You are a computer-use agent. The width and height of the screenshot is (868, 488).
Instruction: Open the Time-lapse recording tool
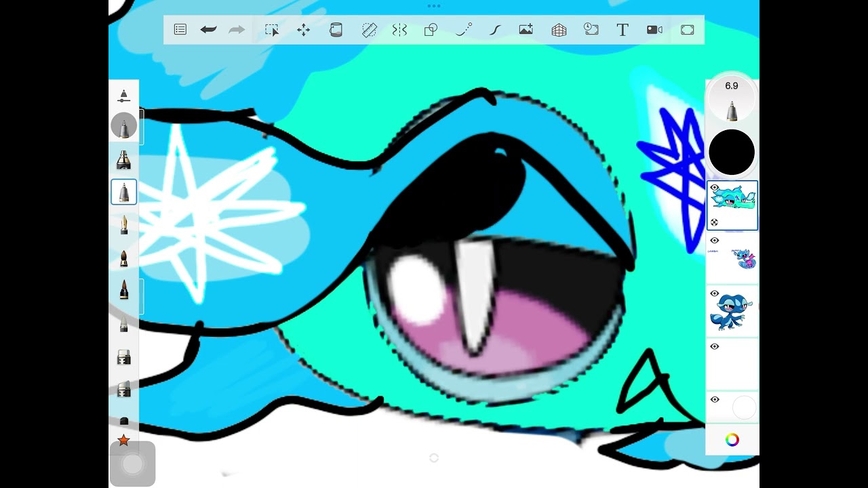click(x=591, y=30)
